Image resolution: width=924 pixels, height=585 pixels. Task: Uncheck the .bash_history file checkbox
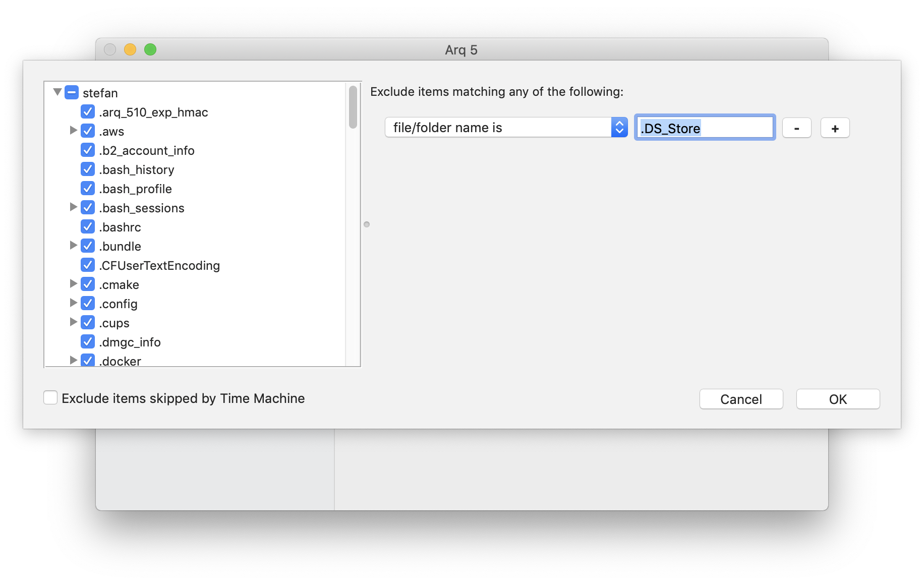[88, 169]
